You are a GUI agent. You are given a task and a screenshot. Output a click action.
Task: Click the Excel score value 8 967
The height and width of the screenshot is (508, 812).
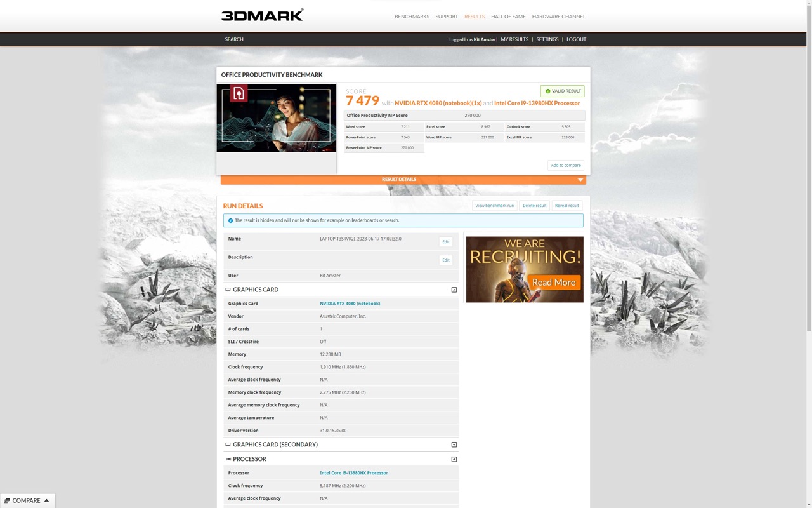click(485, 127)
